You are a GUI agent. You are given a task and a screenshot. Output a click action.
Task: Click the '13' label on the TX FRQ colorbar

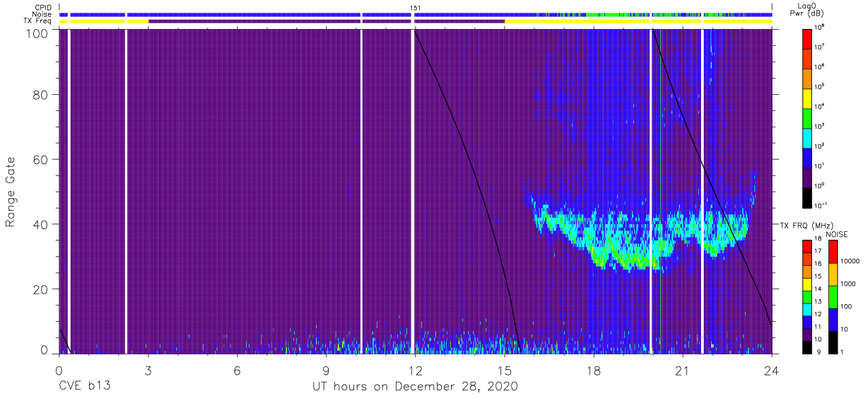tap(819, 302)
